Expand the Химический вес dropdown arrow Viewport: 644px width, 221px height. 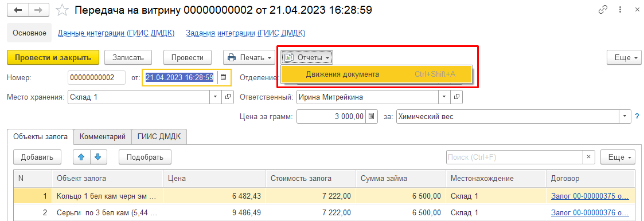pyautogui.click(x=625, y=116)
